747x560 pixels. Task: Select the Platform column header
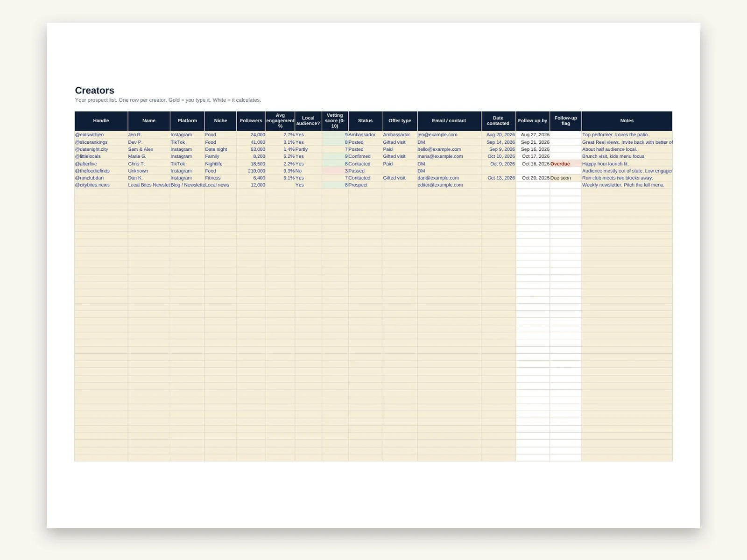pos(187,121)
